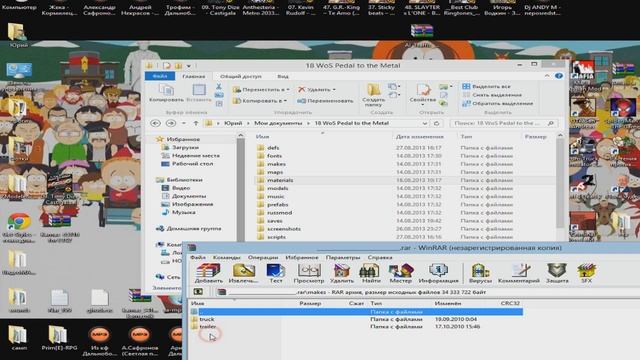This screenshot has width=640, height=360.
Task: Switch to the Главная ribbon tab
Action: [193, 76]
